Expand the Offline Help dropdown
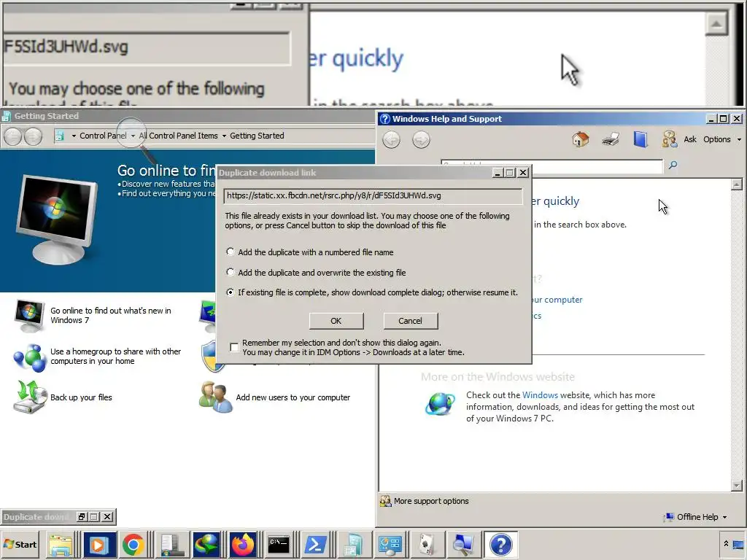Viewport: 747px width, 560px height. (724, 517)
